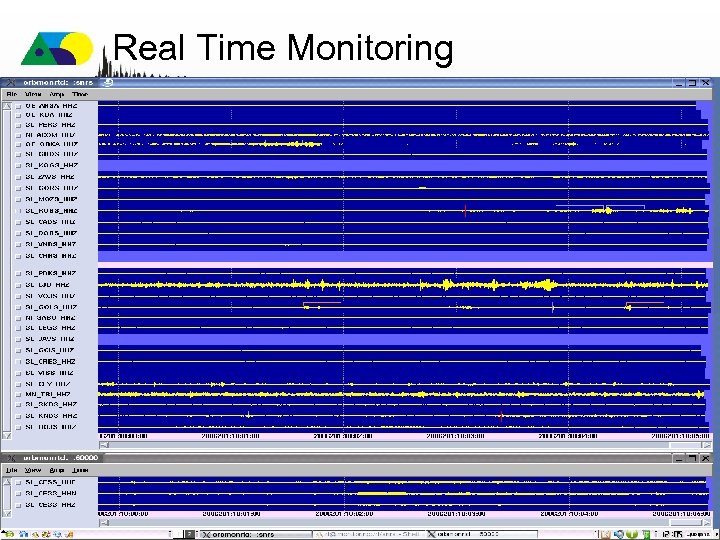Click the :60000 horizontal scrollbar thumb
The image size is (720, 540).
[686, 522]
